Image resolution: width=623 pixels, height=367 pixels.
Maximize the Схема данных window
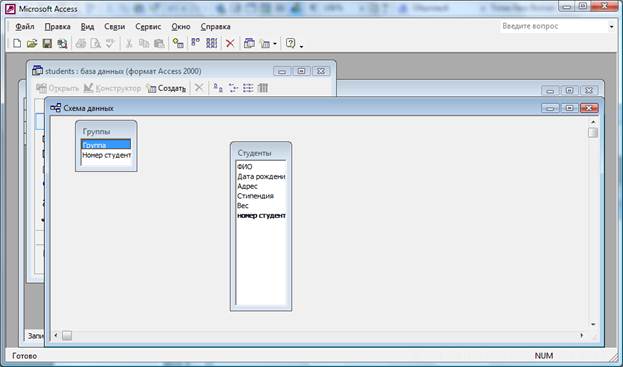click(x=569, y=108)
